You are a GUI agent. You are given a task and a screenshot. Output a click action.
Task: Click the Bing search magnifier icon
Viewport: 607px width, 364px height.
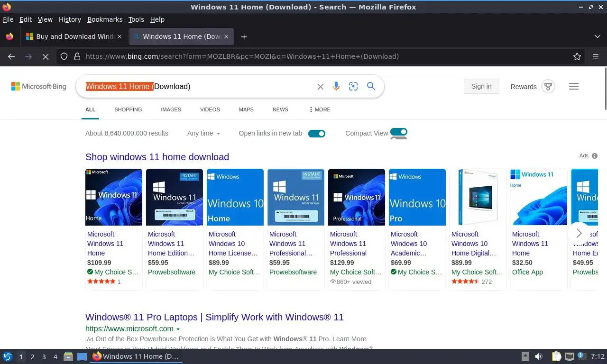[x=371, y=86]
